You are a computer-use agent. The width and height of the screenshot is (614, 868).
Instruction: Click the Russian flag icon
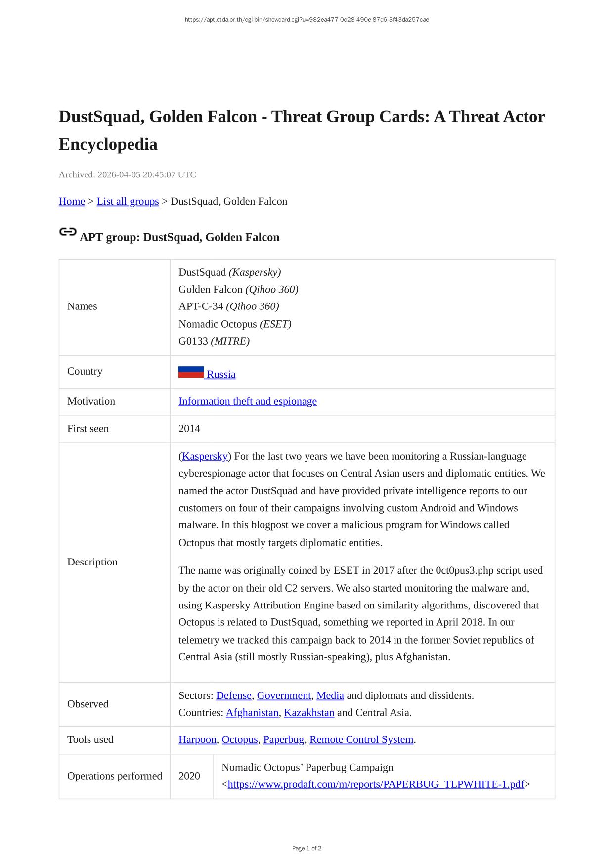click(191, 372)
